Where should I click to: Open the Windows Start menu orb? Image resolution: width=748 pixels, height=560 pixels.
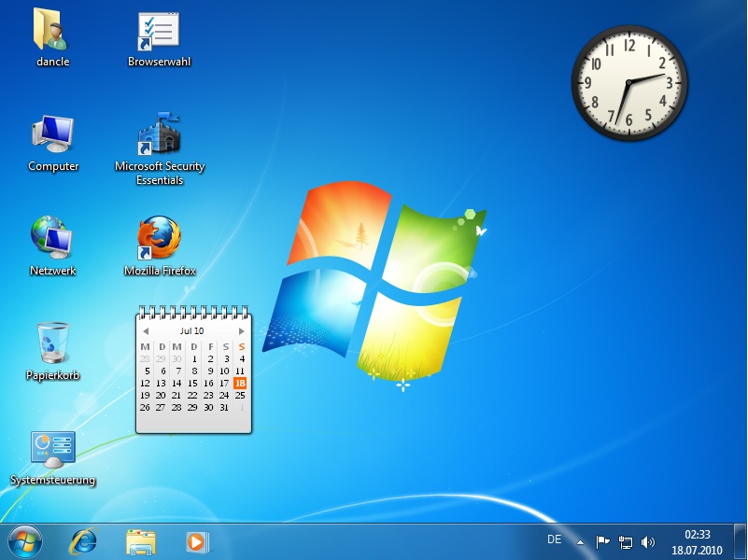coord(25,540)
